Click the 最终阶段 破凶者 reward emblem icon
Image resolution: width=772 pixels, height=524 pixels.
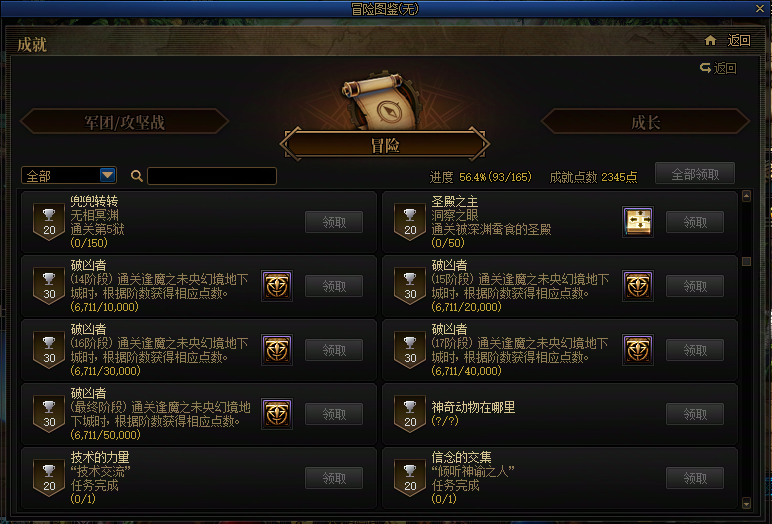[277, 414]
